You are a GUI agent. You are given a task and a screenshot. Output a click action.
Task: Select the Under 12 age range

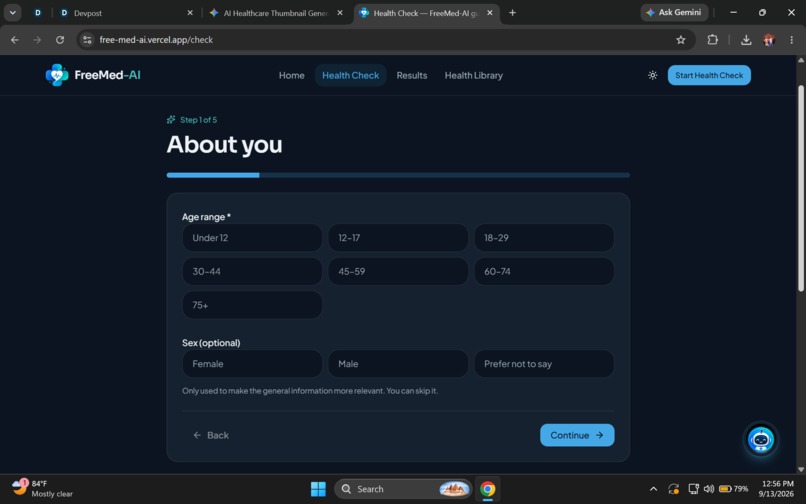(252, 238)
